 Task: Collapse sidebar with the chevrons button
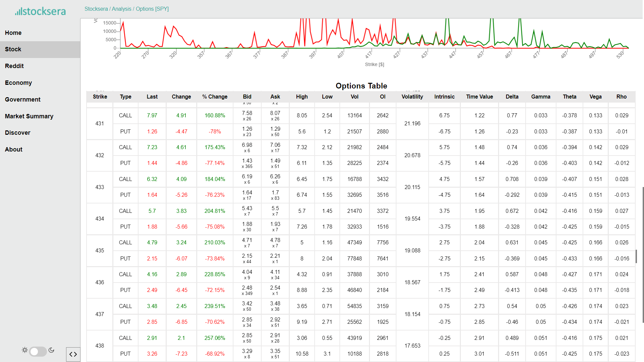73,354
